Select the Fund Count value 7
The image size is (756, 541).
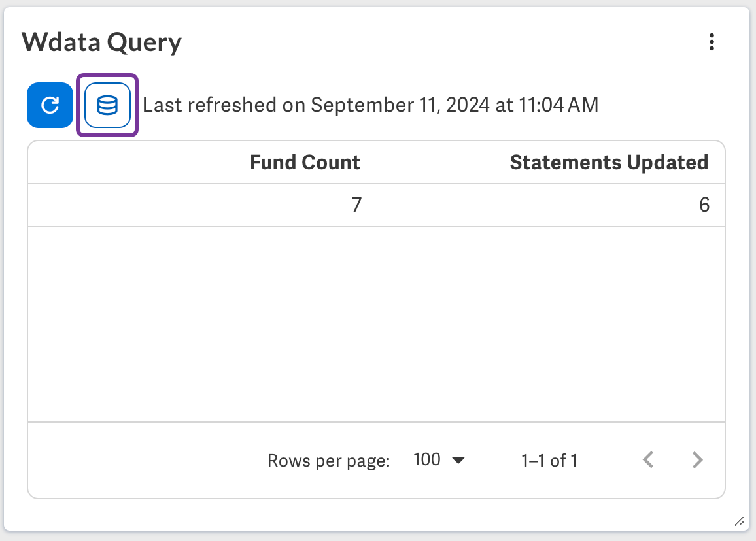click(x=356, y=205)
